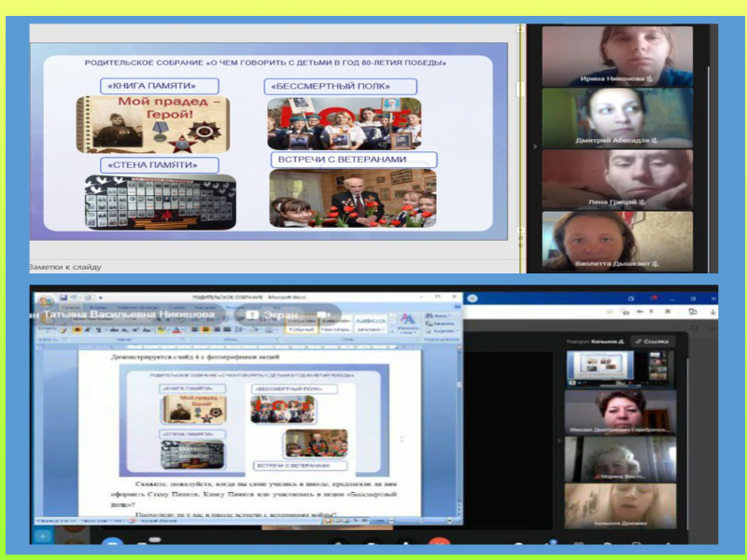Click the «БЕССМЕРТНЫЙ ПОЛК» label on the PowerPoint slide
Image resolution: width=747 pixels, height=560 pixels.
pos(340,86)
